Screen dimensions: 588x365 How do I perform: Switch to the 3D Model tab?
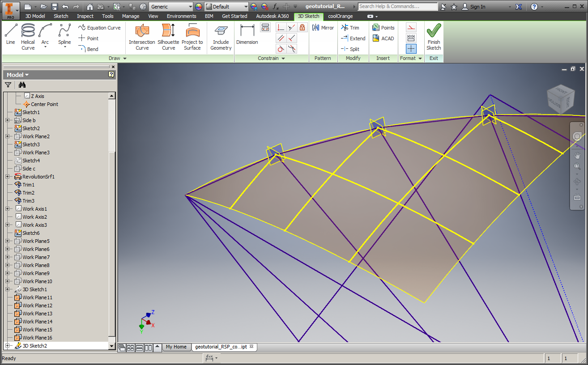tap(35, 16)
